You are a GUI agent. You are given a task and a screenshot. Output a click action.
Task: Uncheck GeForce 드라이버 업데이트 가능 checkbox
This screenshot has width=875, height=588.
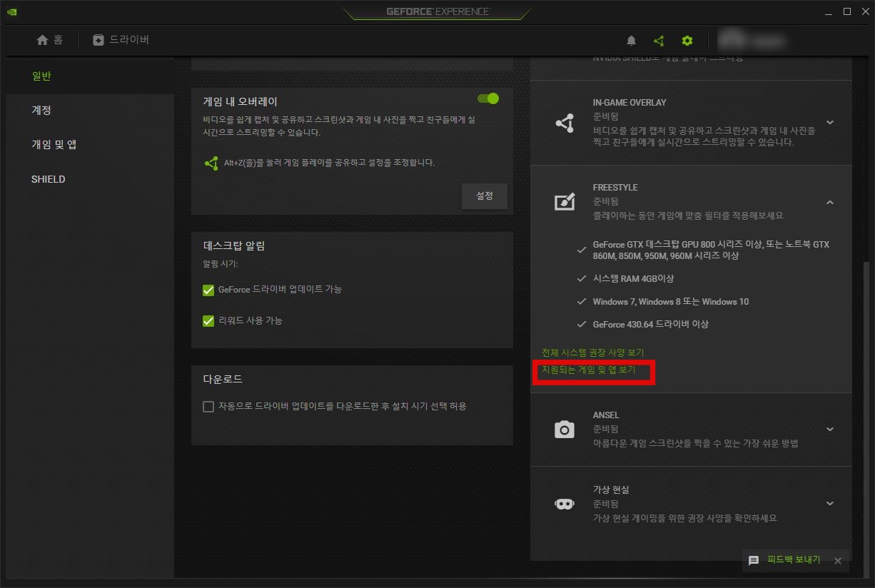[x=208, y=290]
